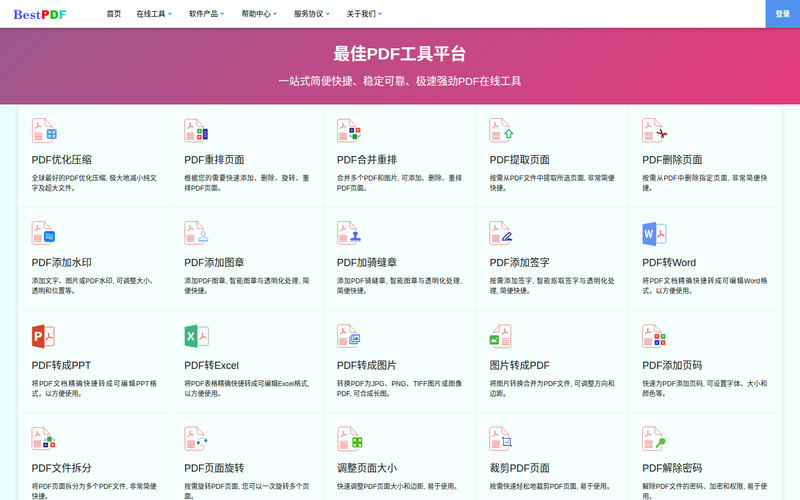The height and width of the screenshot is (500, 800).
Task: Click the PDF添加水印 title
Action: click(62, 263)
